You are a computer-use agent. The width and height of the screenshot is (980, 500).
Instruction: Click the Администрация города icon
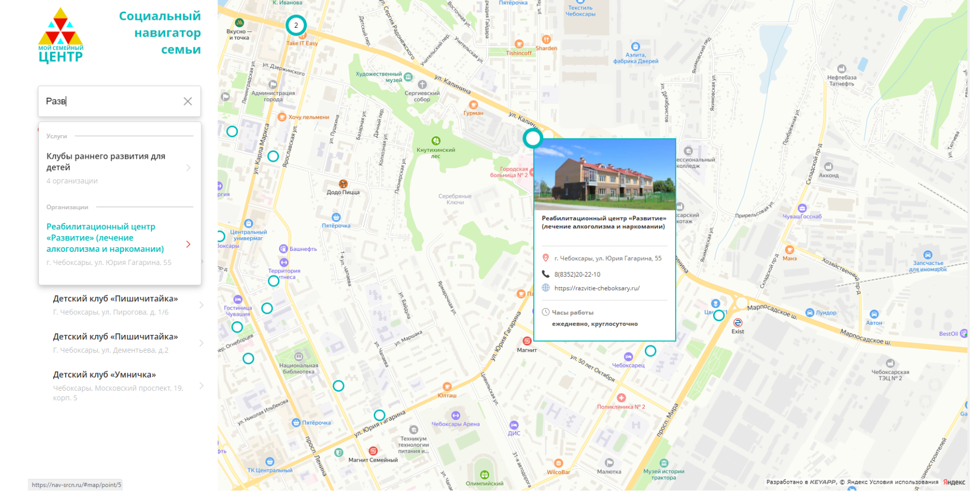click(x=273, y=85)
